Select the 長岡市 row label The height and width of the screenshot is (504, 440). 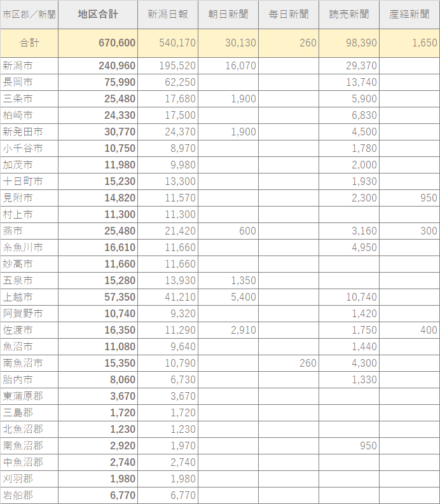pos(18,82)
